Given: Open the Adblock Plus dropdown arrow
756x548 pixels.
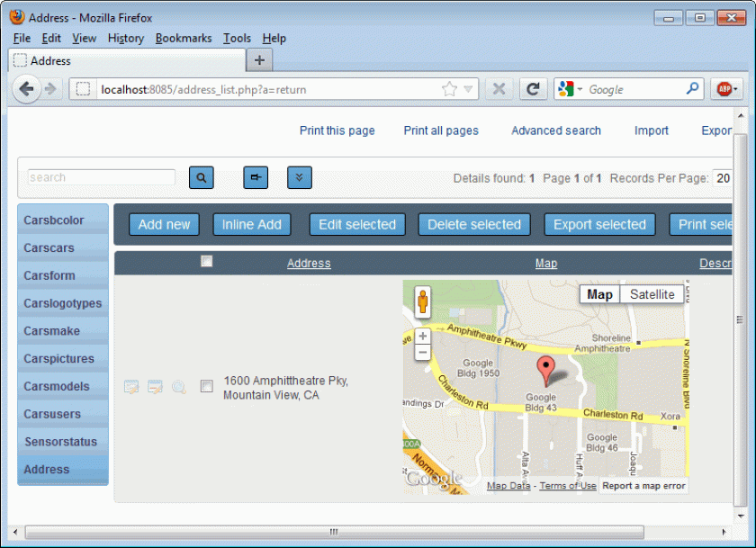Looking at the screenshot, I should 735,89.
